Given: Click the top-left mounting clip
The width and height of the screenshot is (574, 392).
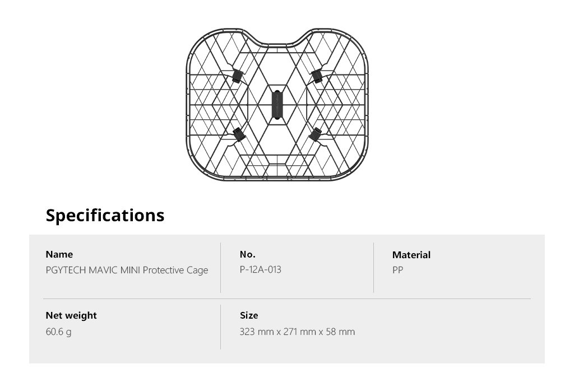Looking at the screenshot, I should (237, 76).
